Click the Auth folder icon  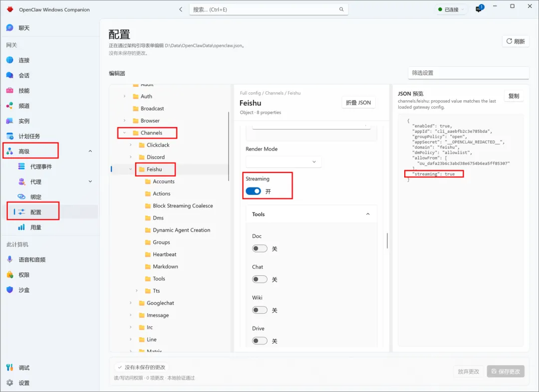coord(135,97)
